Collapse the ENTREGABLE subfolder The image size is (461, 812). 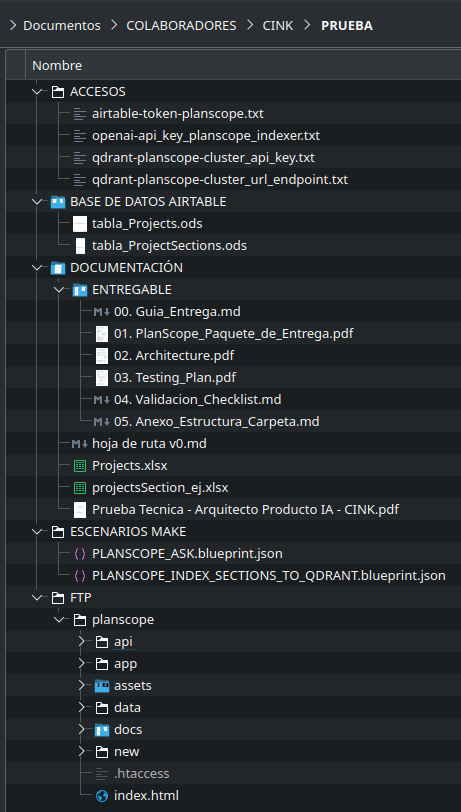click(59, 289)
